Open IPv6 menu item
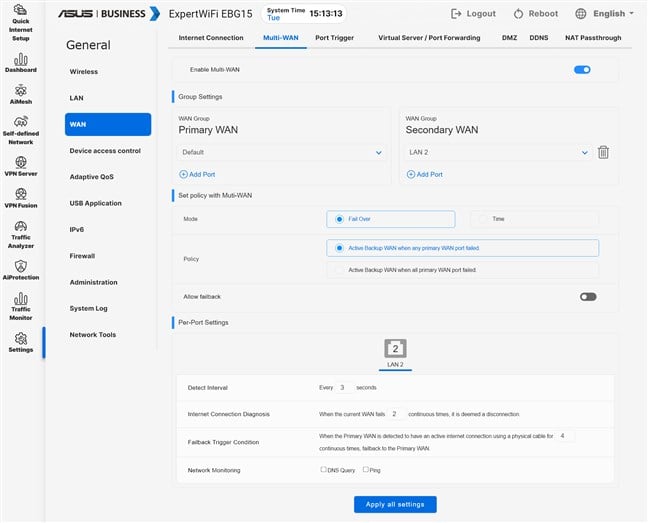 point(76,229)
